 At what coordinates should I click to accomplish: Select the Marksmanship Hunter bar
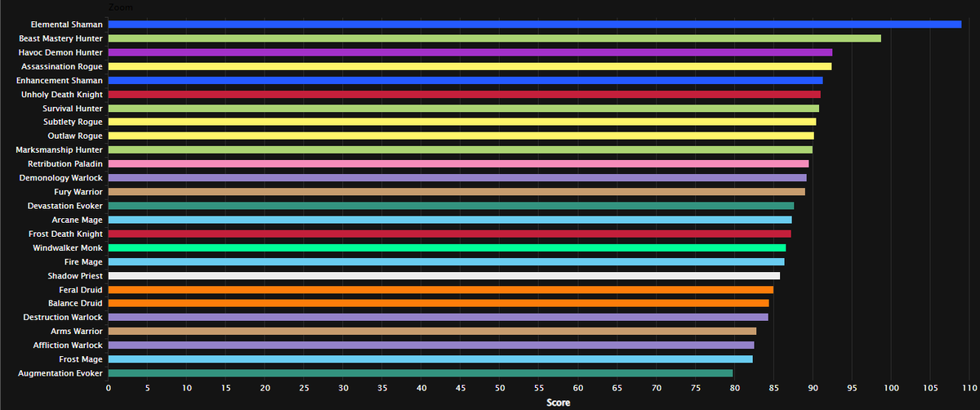461,150
